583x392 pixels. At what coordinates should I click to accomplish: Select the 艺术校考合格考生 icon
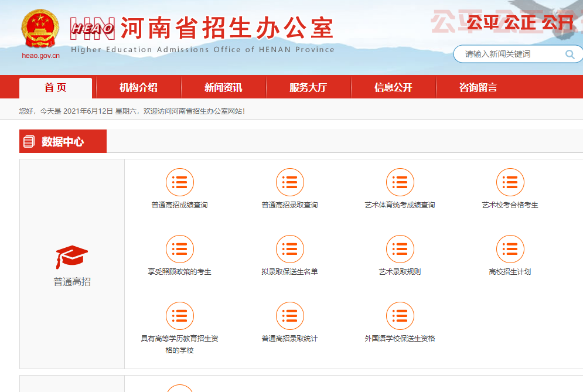pyautogui.click(x=510, y=183)
